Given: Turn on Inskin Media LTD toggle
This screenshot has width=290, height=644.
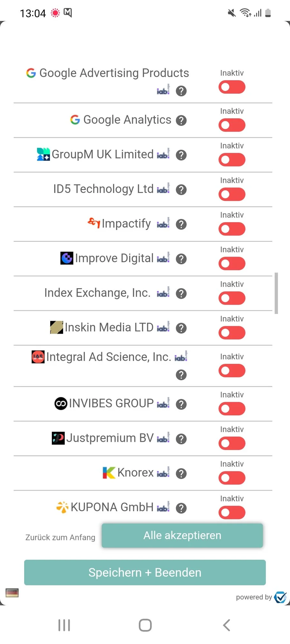Looking at the screenshot, I should [232, 333].
